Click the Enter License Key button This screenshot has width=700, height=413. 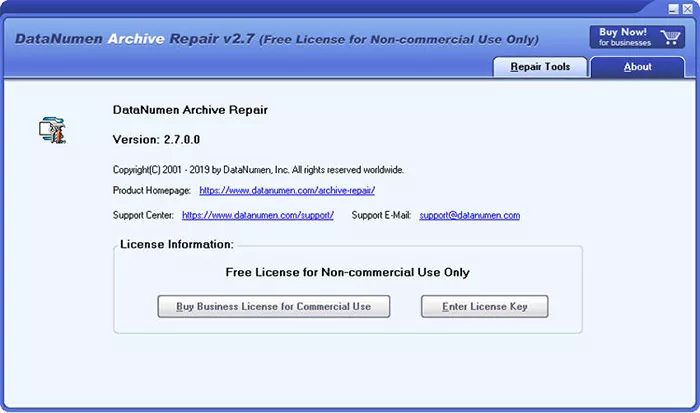tap(484, 306)
